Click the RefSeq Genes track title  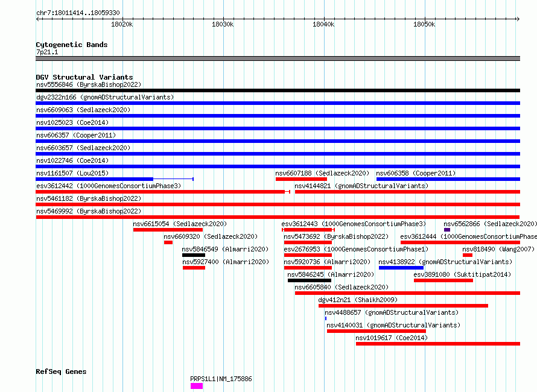(61, 371)
